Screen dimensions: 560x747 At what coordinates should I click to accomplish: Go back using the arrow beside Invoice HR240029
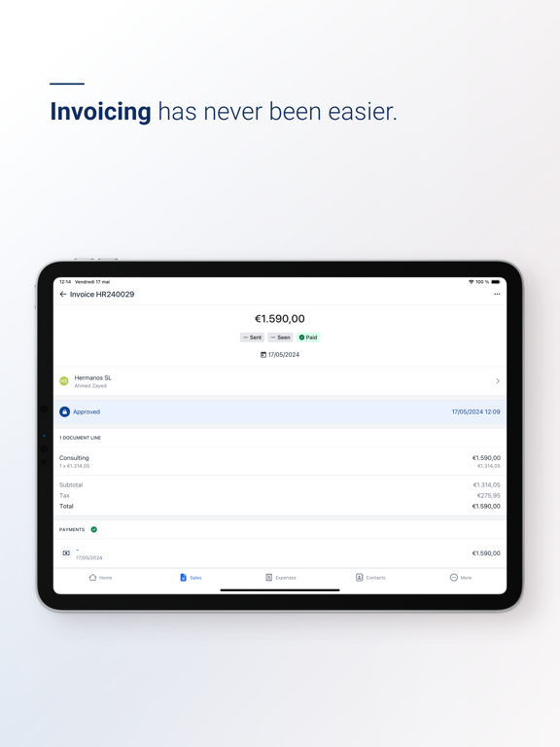(x=63, y=295)
